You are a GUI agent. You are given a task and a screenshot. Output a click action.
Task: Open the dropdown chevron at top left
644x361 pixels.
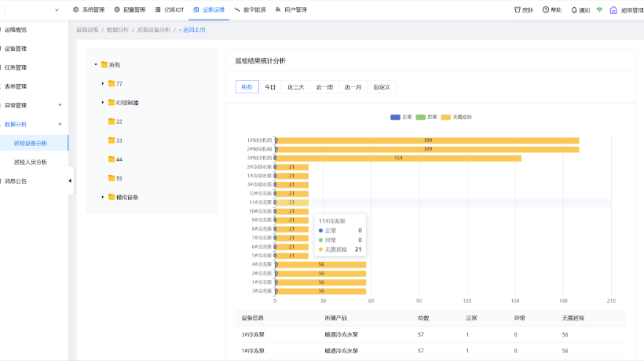(57, 10)
